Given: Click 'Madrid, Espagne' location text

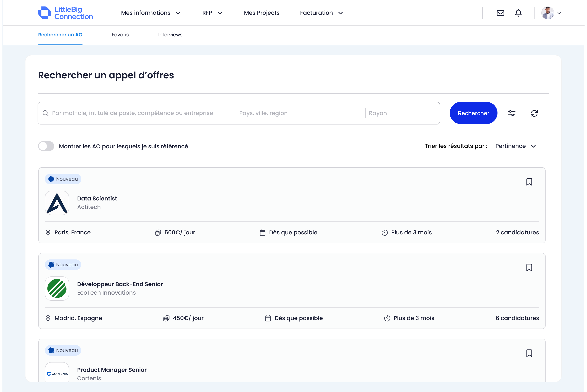Looking at the screenshot, I should coord(78,318).
